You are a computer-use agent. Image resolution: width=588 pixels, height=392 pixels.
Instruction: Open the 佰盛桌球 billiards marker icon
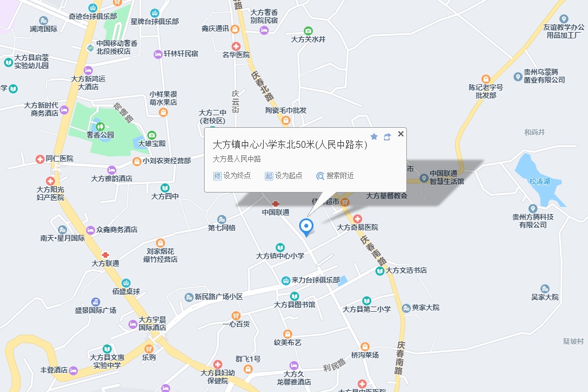126,283
